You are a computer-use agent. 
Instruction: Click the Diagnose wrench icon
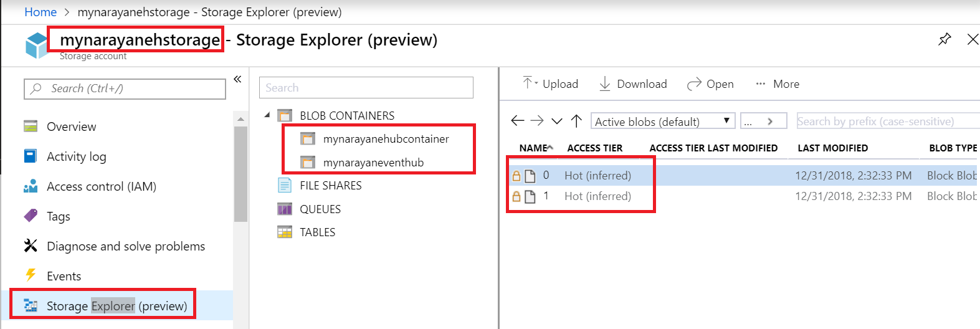click(31, 246)
